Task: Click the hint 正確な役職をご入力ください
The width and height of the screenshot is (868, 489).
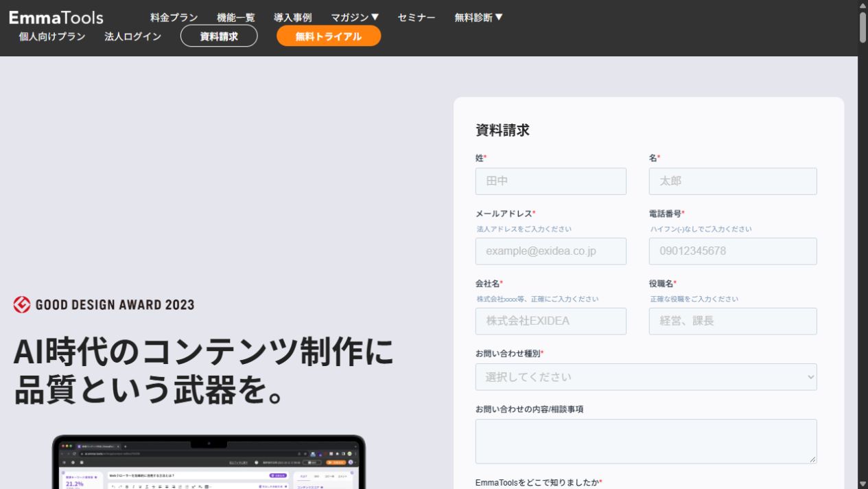Action: click(694, 299)
